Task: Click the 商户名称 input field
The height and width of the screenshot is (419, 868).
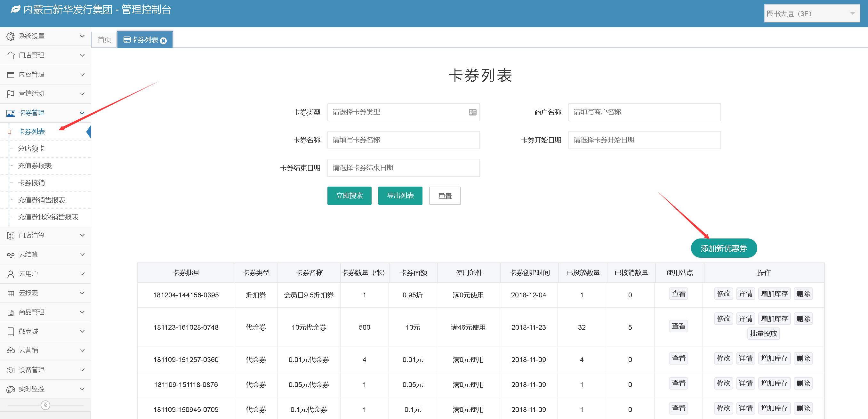Action: click(x=644, y=112)
